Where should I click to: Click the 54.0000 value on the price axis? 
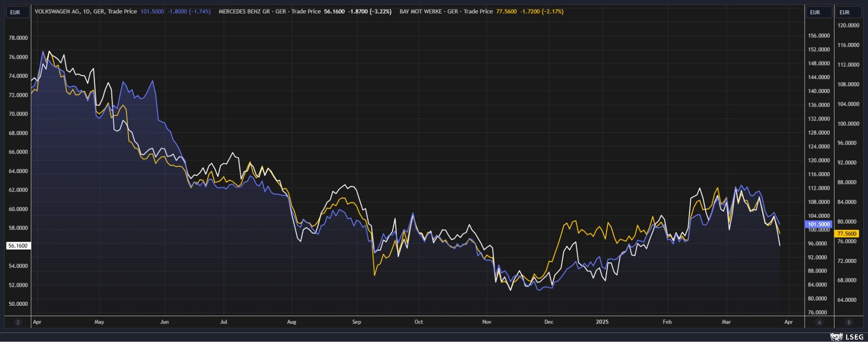click(x=18, y=266)
